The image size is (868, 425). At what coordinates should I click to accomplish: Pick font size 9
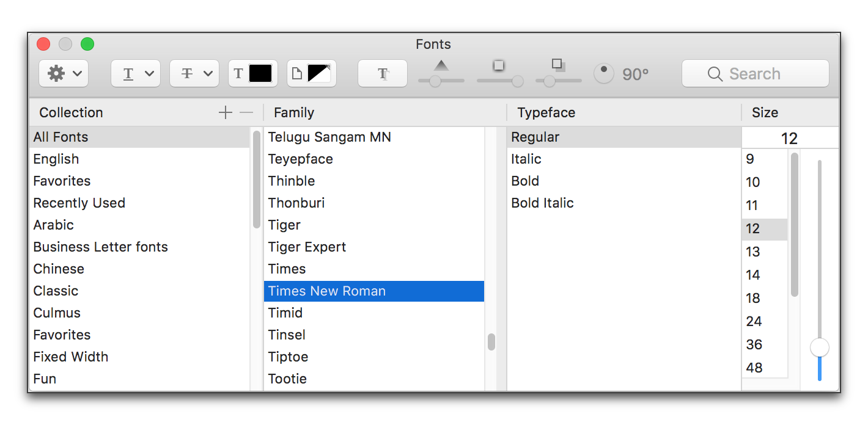tap(765, 159)
